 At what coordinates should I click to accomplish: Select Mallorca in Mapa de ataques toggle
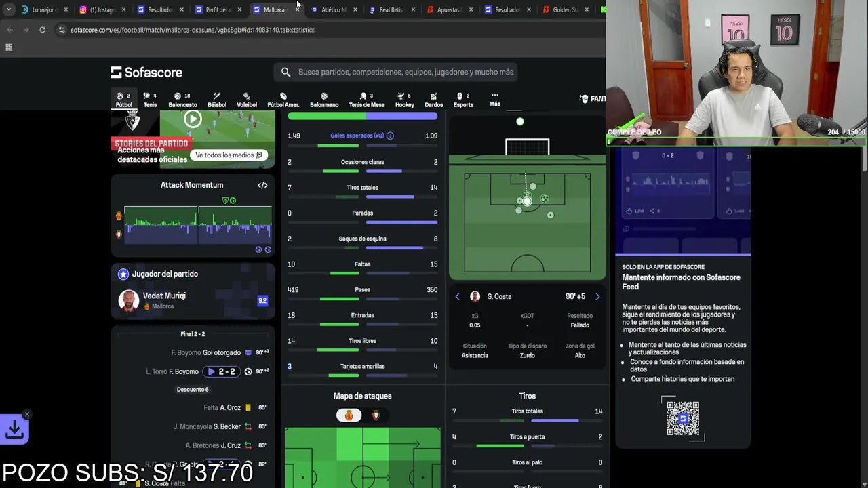pos(349,415)
